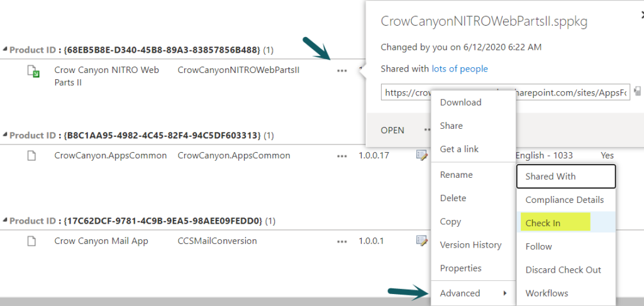Collapse the Product ID 17C62DCF group
The width and height of the screenshot is (644, 306).
(x=5, y=221)
